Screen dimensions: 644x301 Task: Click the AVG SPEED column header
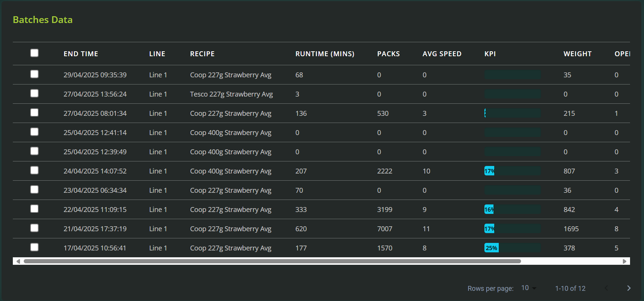pyautogui.click(x=442, y=54)
